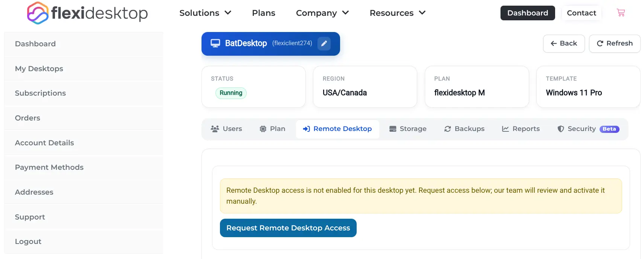Image resolution: width=644 pixels, height=259 pixels.
Task: Open the Security tab
Action: pyautogui.click(x=588, y=129)
